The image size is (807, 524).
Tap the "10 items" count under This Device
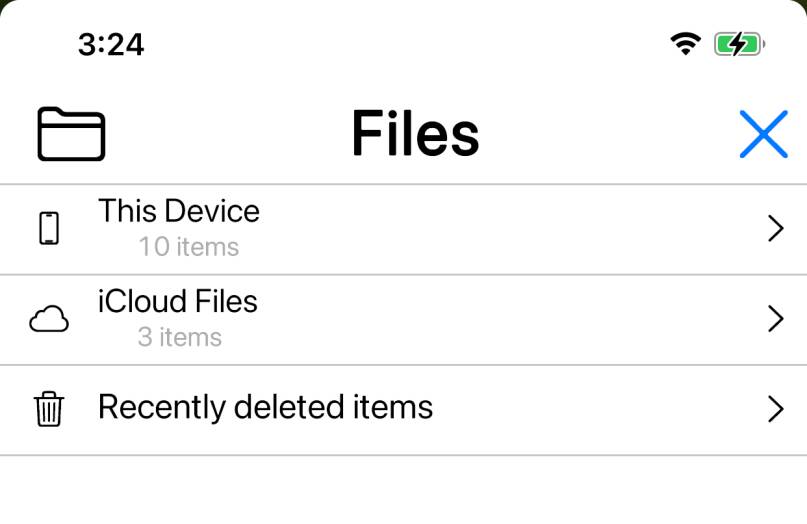189,247
